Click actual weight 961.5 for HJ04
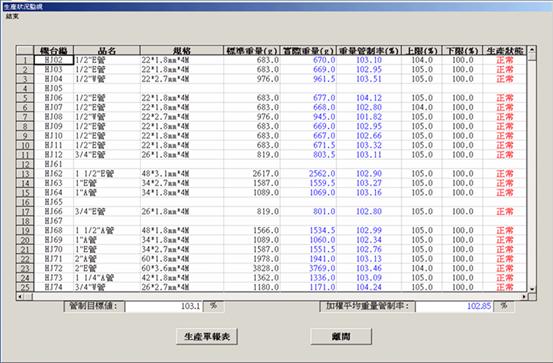The width and height of the screenshot is (553, 363). coord(309,79)
